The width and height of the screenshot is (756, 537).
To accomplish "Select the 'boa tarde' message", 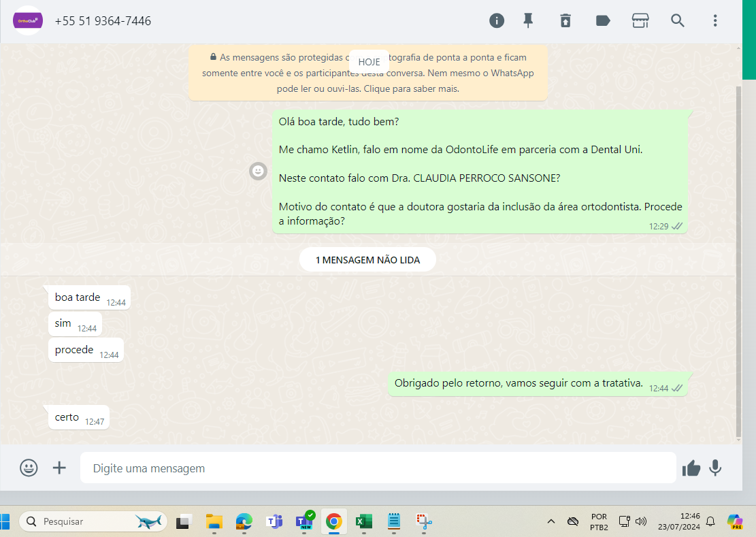I will click(89, 298).
